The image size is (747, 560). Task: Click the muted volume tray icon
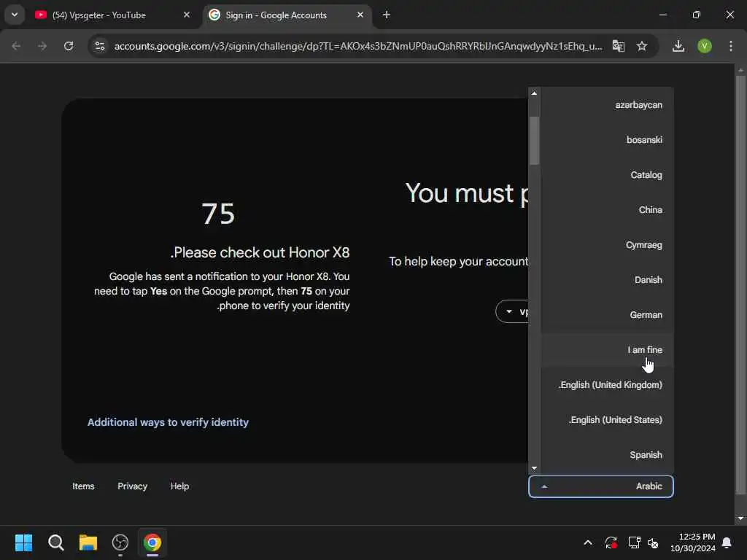click(653, 542)
